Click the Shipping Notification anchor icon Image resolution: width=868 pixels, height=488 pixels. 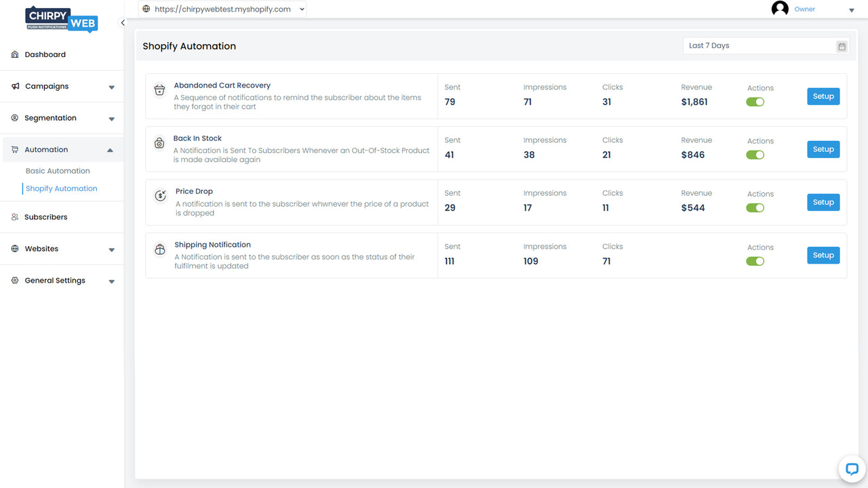(x=159, y=249)
